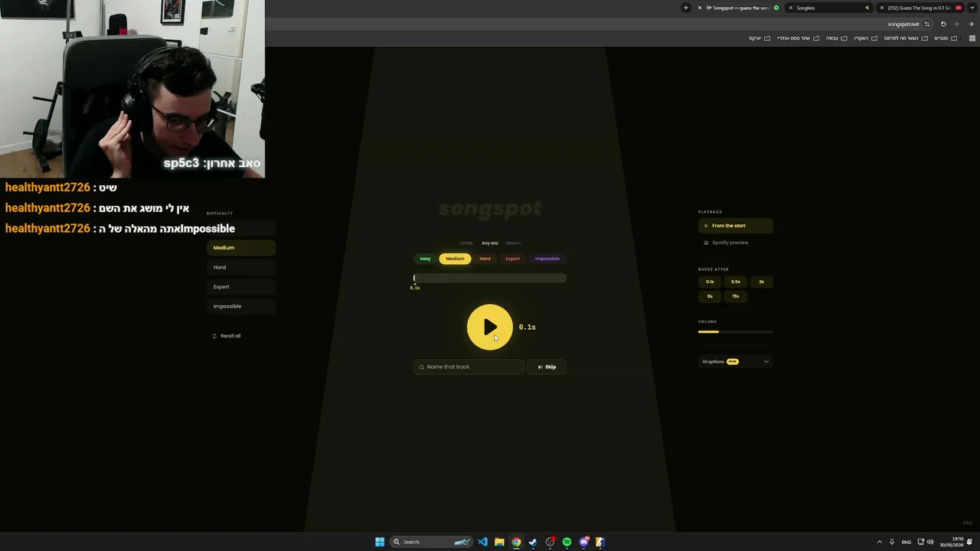980x551 pixels.
Task: Go back in browser history
Action: pos(971,24)
